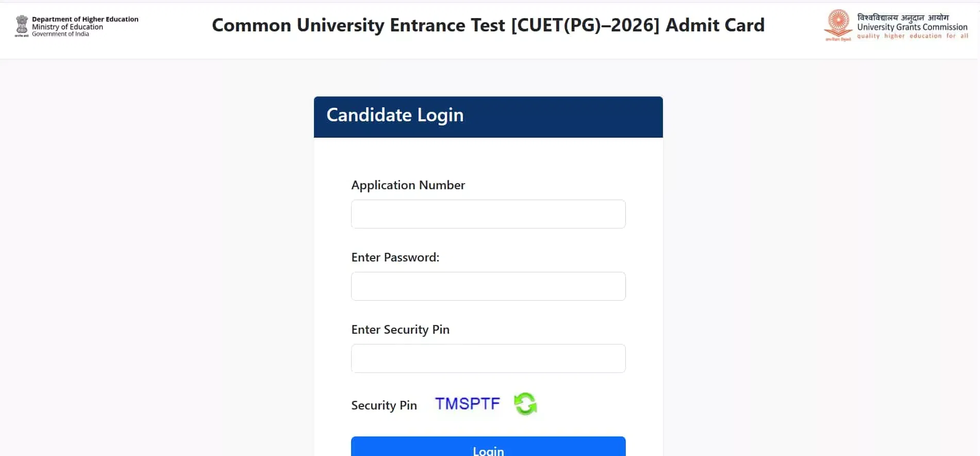Click the quality higher education tagline

tap(912, 36)
